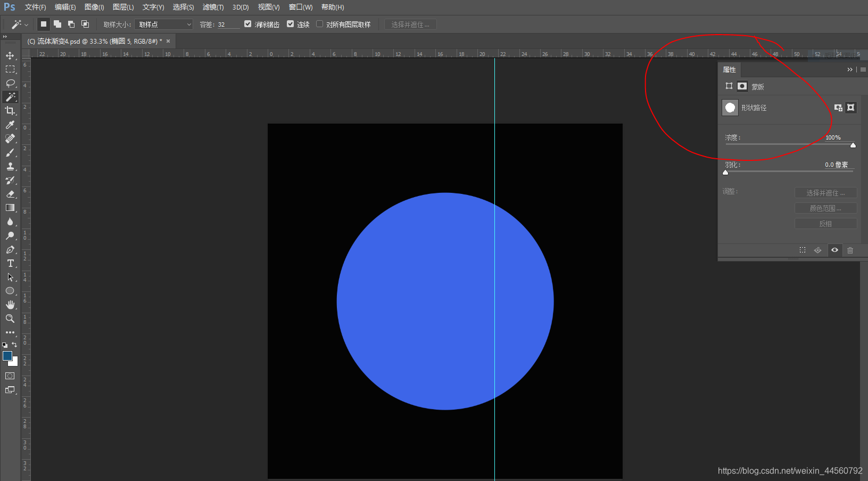The width and height of the screenshot is (868, 481).
Task: Select the vector mask button in Properties
Action: [851, 108]
